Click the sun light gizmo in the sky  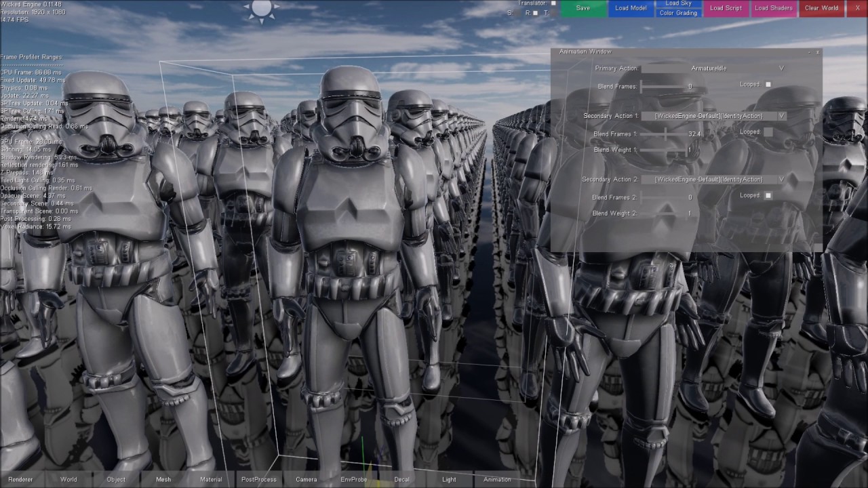tap(261, 7)
